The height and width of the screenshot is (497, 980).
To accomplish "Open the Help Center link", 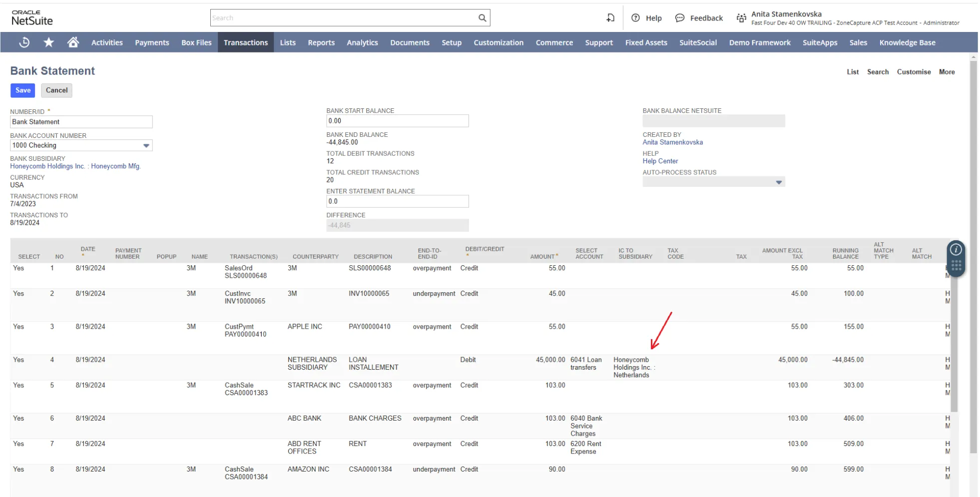I will coord(660,161).
